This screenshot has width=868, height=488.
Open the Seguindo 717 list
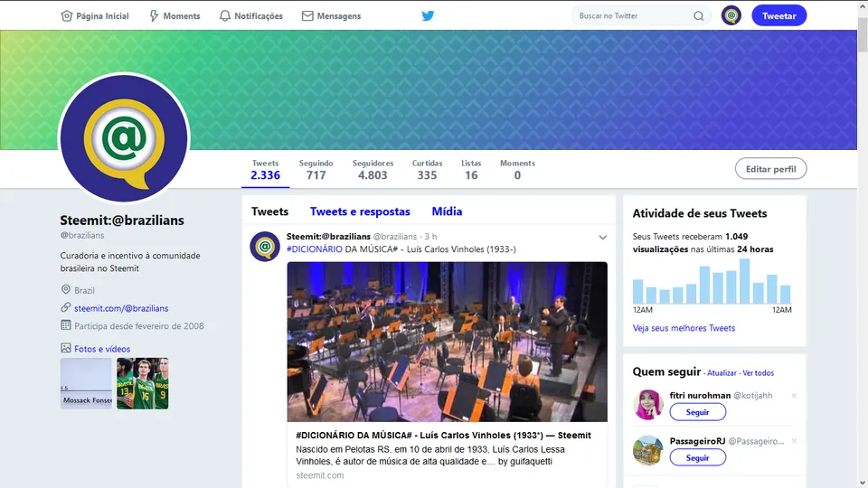(316, 170)
